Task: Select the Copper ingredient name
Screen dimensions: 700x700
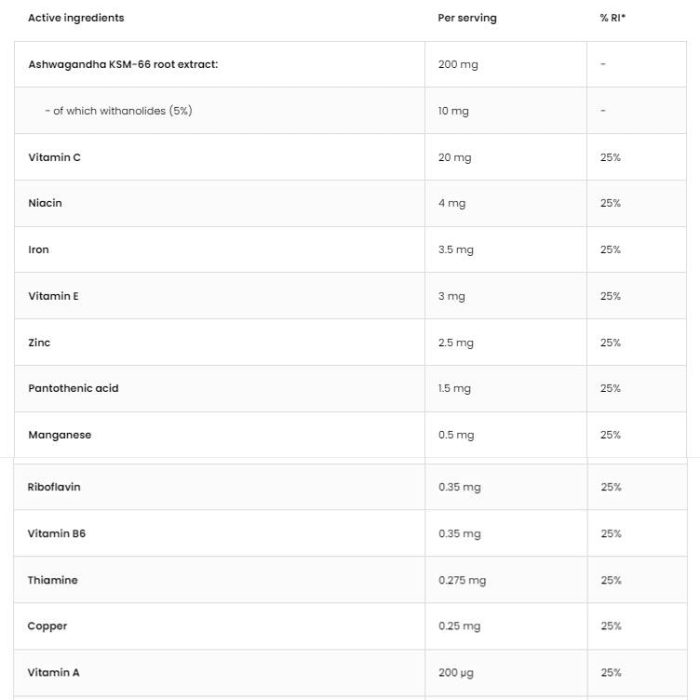Action: (x=47, y=626)
